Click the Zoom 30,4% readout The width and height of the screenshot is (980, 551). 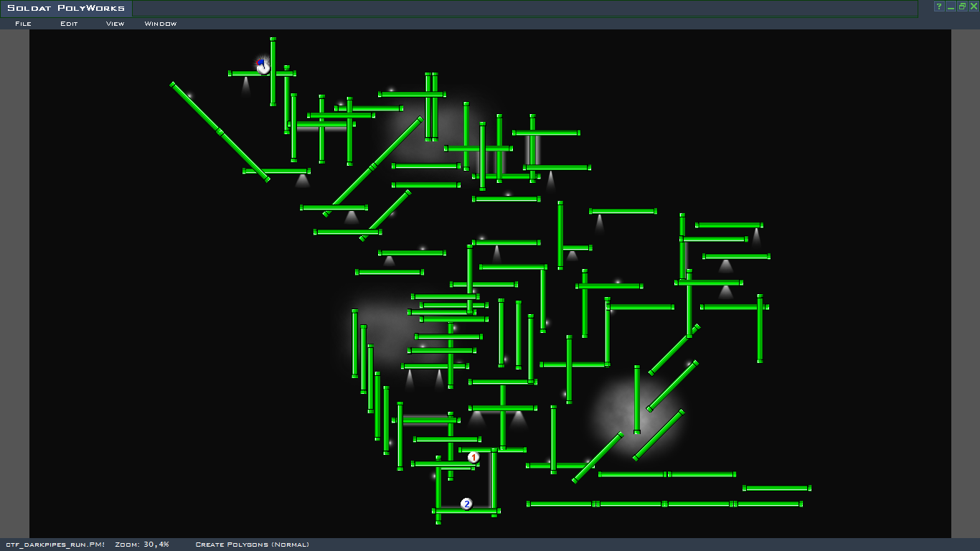(141, 545)
